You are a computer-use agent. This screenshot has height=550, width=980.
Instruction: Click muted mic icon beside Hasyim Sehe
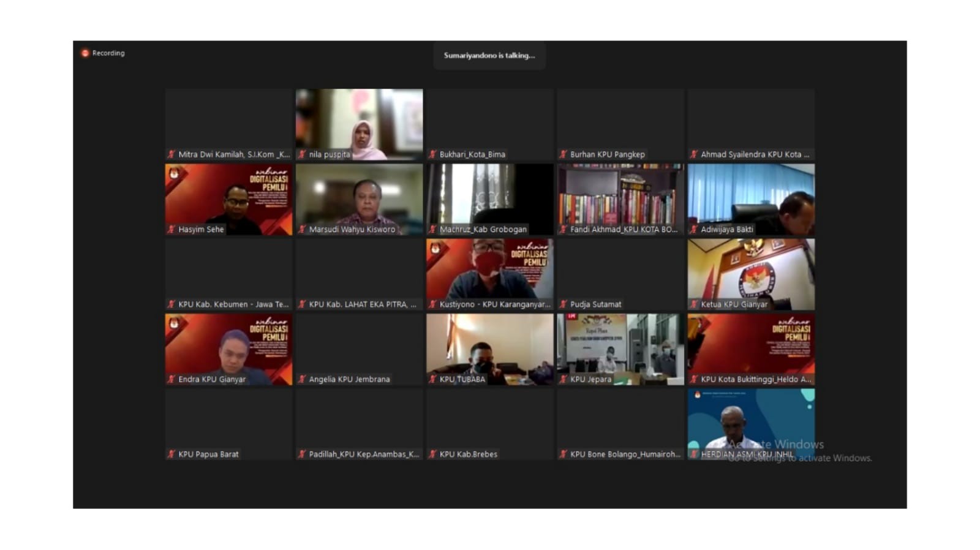(x=171, y=230)
